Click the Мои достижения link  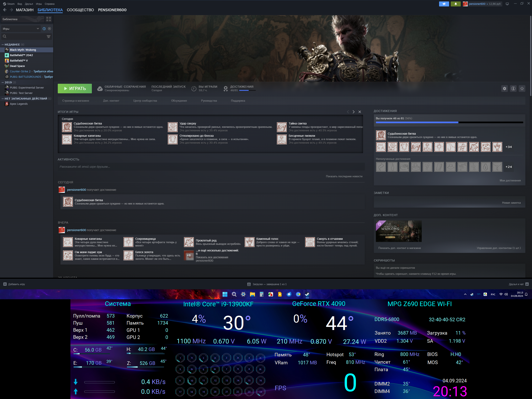pyautogui.click(x=510, y=180)
